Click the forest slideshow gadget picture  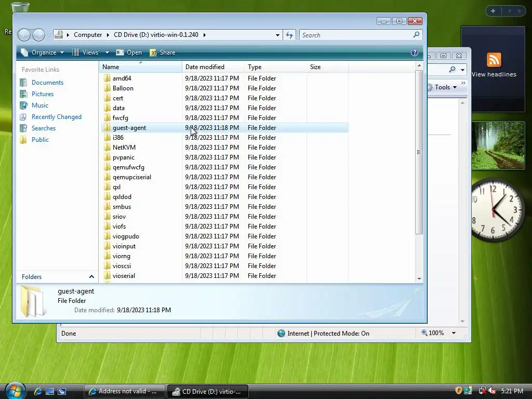click(x=498, y=145)
